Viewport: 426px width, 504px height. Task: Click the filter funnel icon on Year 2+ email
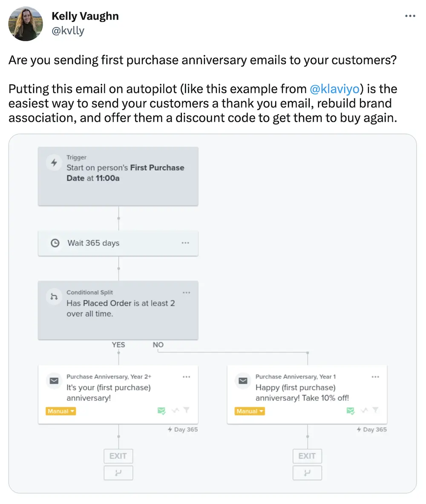tap(186, 410)
